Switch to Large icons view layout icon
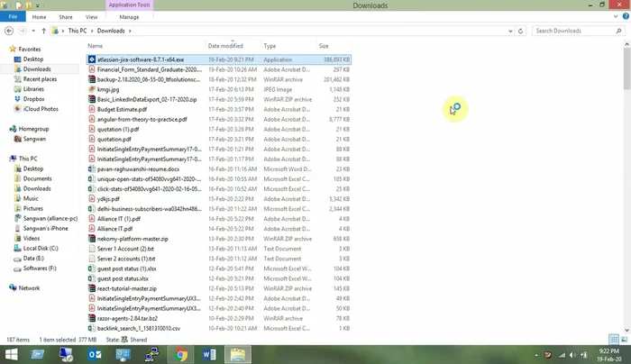 click(x=624, y=340)
